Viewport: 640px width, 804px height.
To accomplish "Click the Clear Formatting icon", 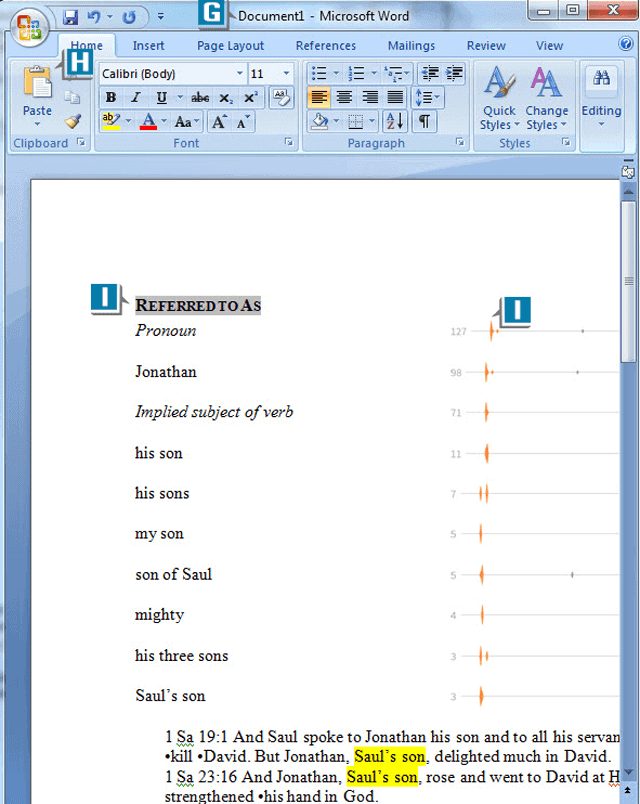I will tap(281, 97).
